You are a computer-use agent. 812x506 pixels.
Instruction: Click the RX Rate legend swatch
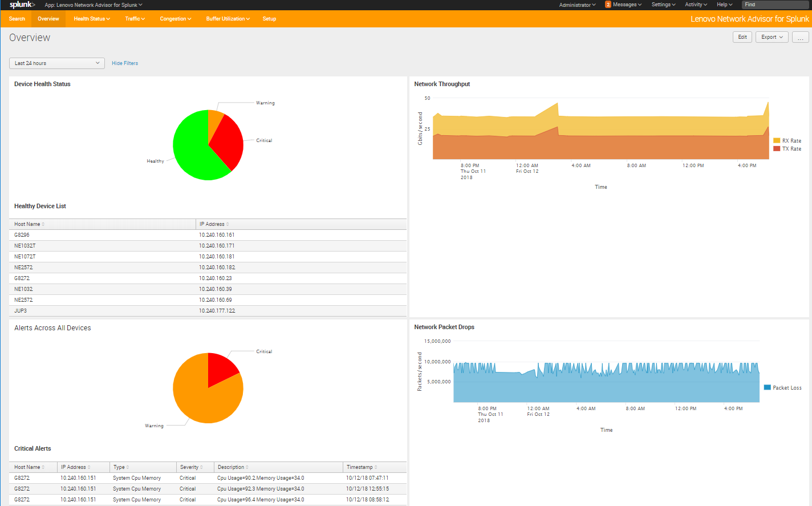[777, 140]
